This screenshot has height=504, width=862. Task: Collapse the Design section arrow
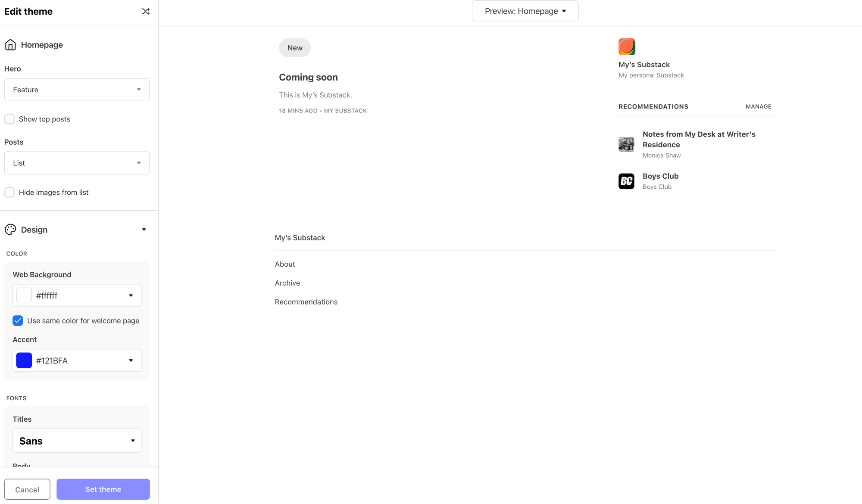pyautogui.click(x=144, y=230)
